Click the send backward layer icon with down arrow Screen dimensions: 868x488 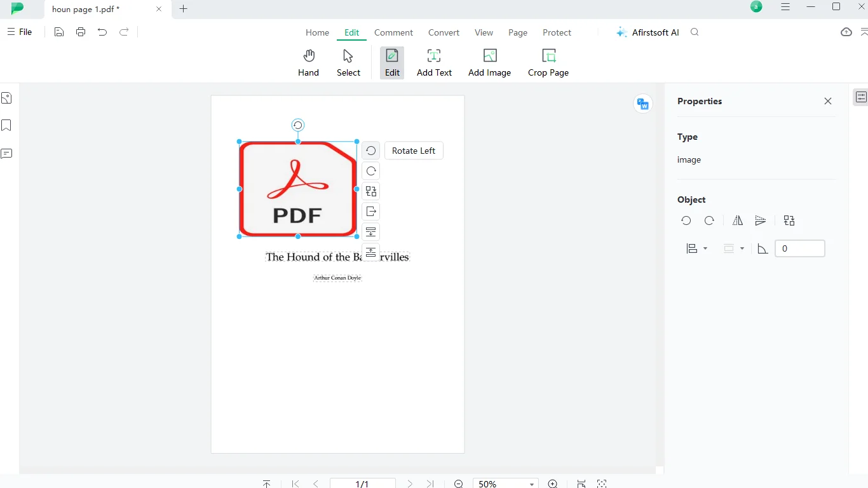click(x=371, y=232)
